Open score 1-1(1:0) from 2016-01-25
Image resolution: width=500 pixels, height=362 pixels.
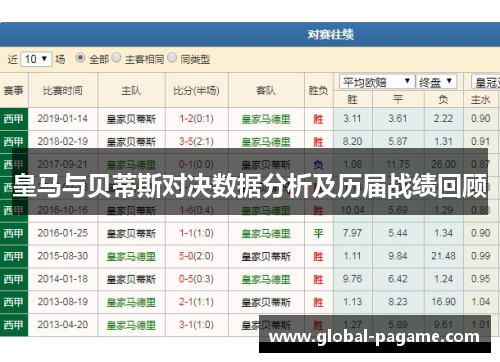(x=196, y=233)
